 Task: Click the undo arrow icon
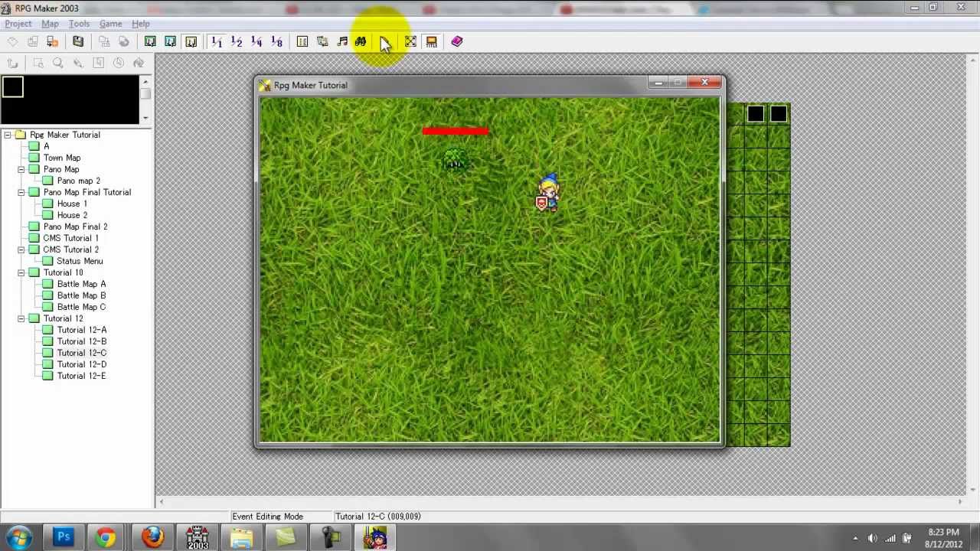(12, 63)
